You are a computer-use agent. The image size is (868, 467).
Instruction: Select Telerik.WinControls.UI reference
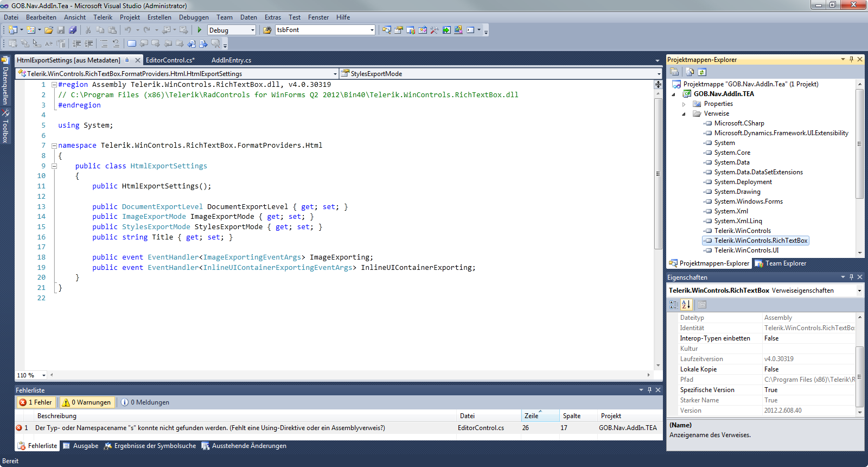746,250
